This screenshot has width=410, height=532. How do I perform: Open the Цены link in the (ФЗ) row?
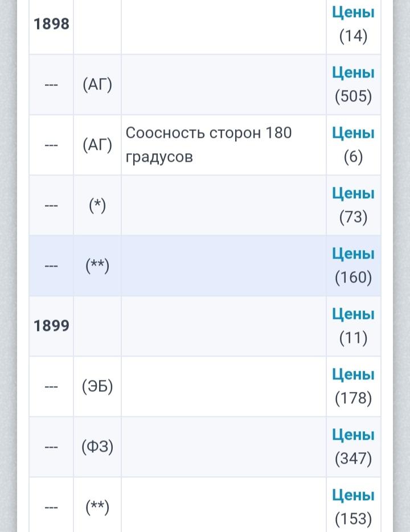coord(353,435)
